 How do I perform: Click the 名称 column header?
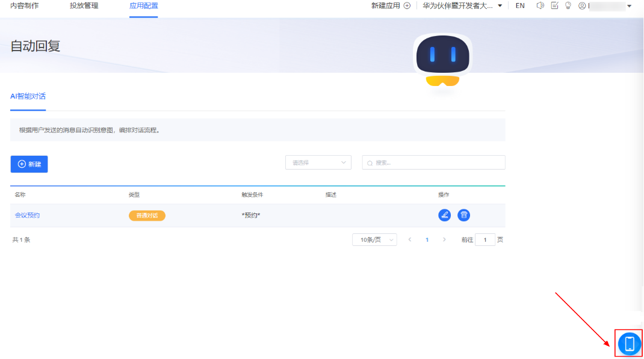[20, 195]
